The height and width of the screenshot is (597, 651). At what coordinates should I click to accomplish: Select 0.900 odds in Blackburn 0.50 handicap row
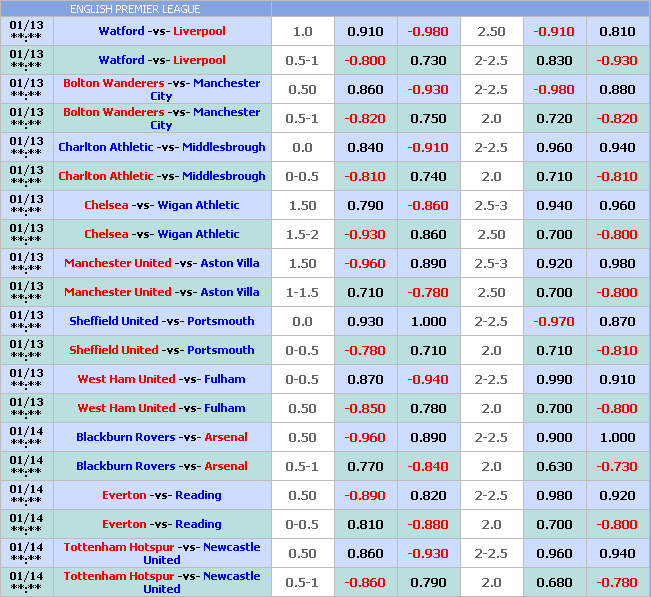(554, 438)
